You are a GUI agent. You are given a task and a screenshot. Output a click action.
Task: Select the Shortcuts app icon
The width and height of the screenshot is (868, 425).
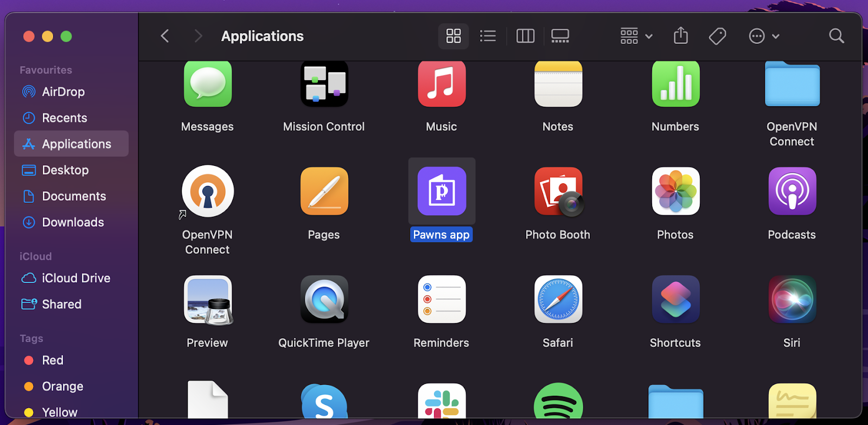(x=675, y=299)
